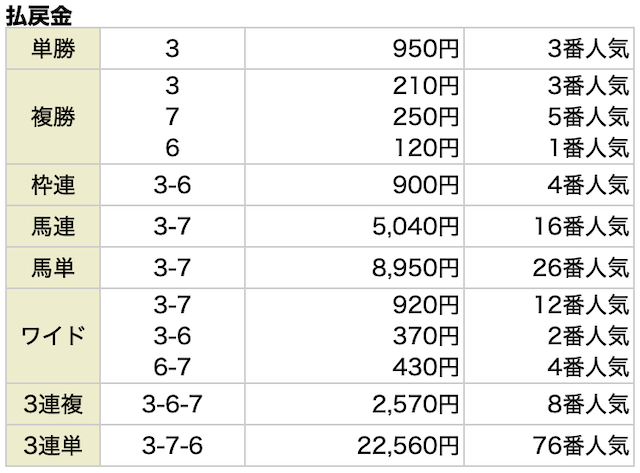Click the 枠連 label cell
The width and height of the screenshot is (640, 473).
point(53,185)
